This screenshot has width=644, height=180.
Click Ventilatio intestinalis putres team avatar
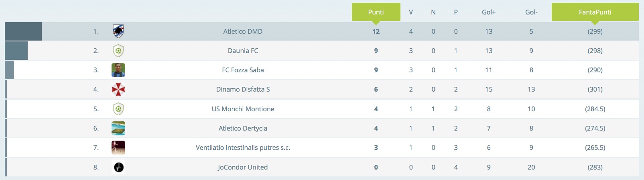tap(118, 147)
